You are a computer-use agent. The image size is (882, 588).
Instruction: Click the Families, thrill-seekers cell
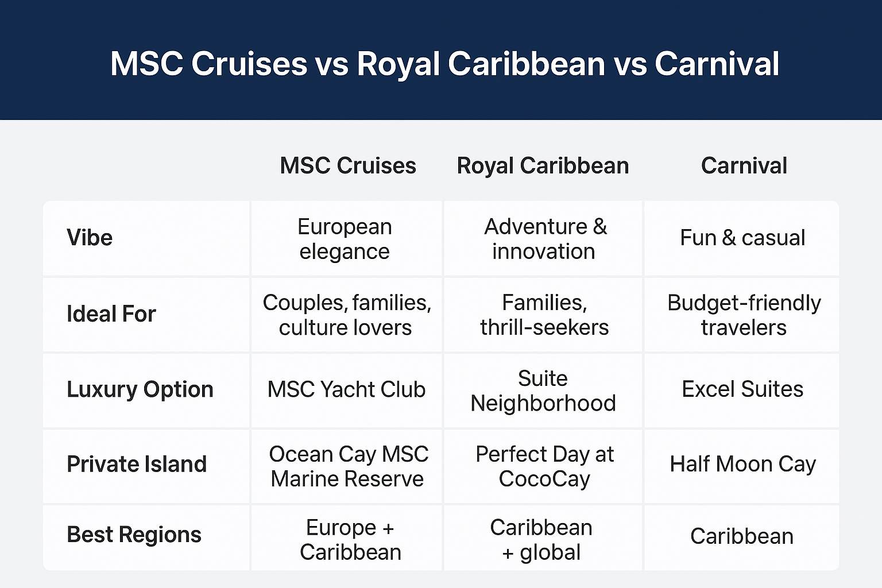pos(544,315)
